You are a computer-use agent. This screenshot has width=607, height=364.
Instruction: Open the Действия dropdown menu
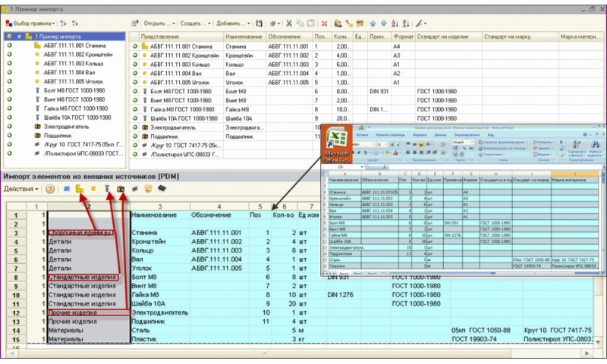[x=21, y=189]
